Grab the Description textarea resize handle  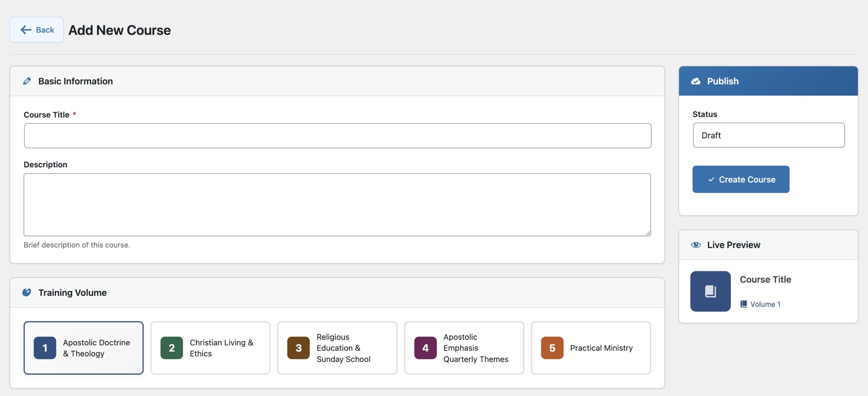point(648,233)
